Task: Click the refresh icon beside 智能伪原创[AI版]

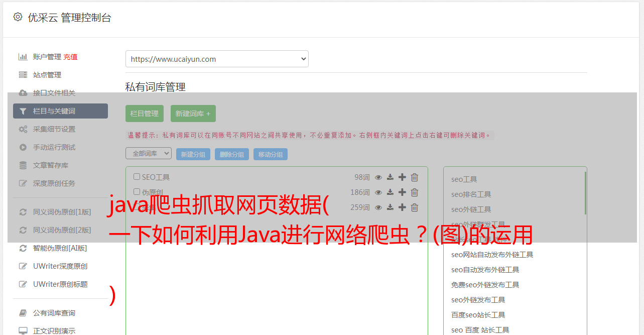Action: pos(23,248)
